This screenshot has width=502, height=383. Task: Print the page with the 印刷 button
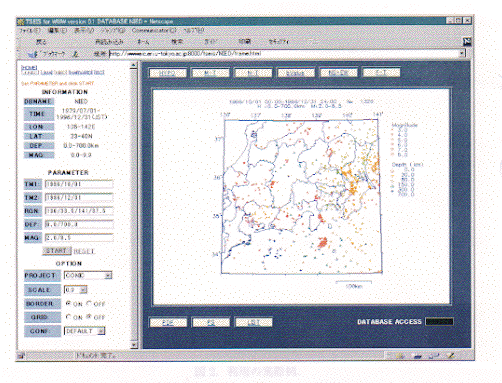pyautogui.click(x=244, y=42)
